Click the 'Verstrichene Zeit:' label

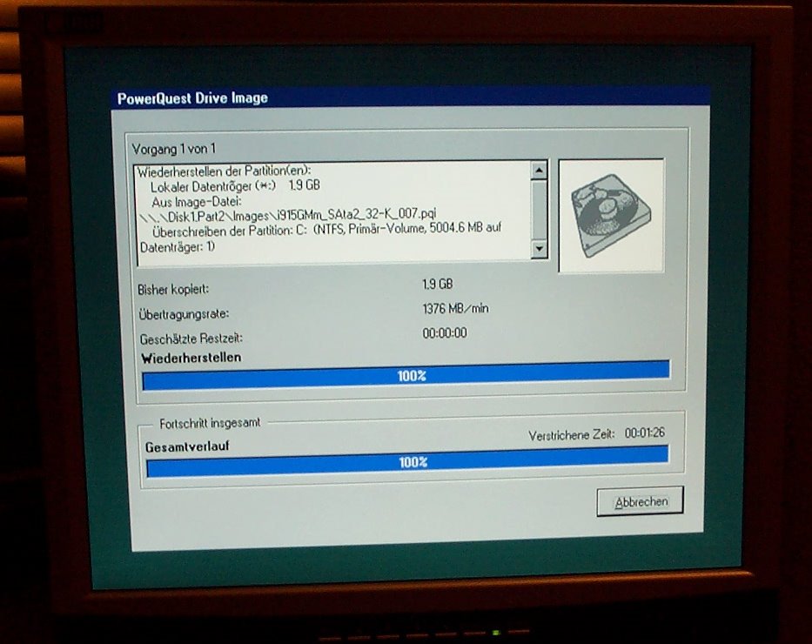pos(571,435)
